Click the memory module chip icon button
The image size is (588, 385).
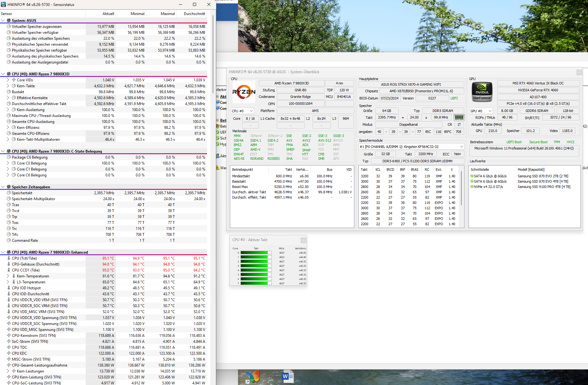coord(459,118)
